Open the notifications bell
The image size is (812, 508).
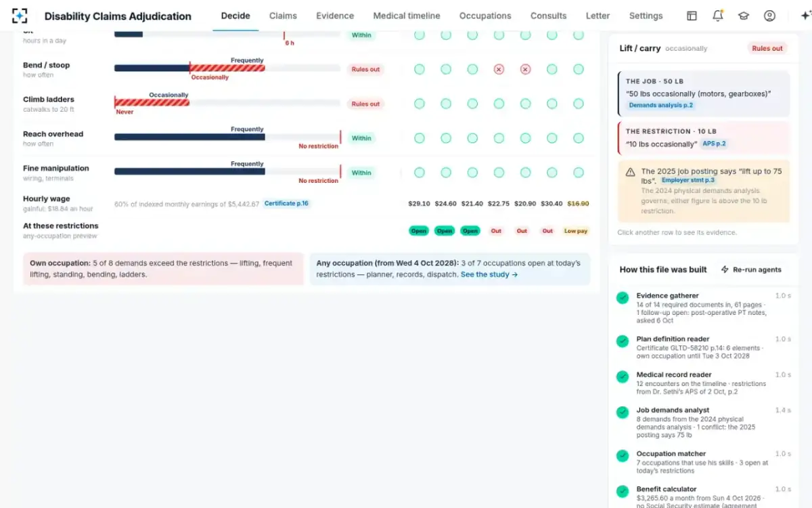pos(718,16)
